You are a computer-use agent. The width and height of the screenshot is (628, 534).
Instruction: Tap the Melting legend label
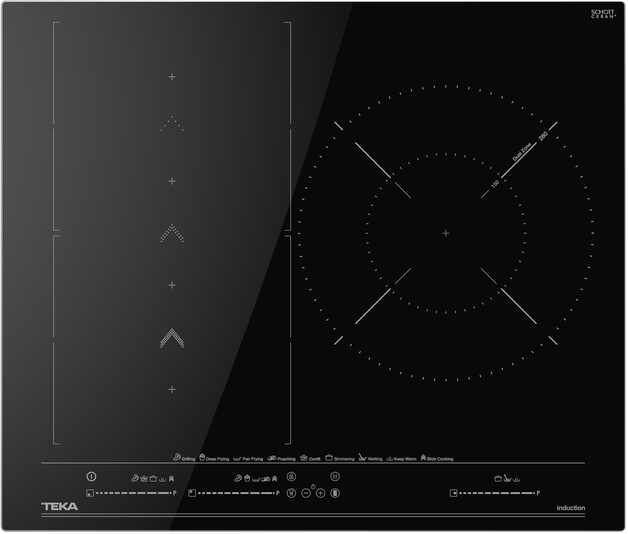pyautogui.click(x=375, y=459)
